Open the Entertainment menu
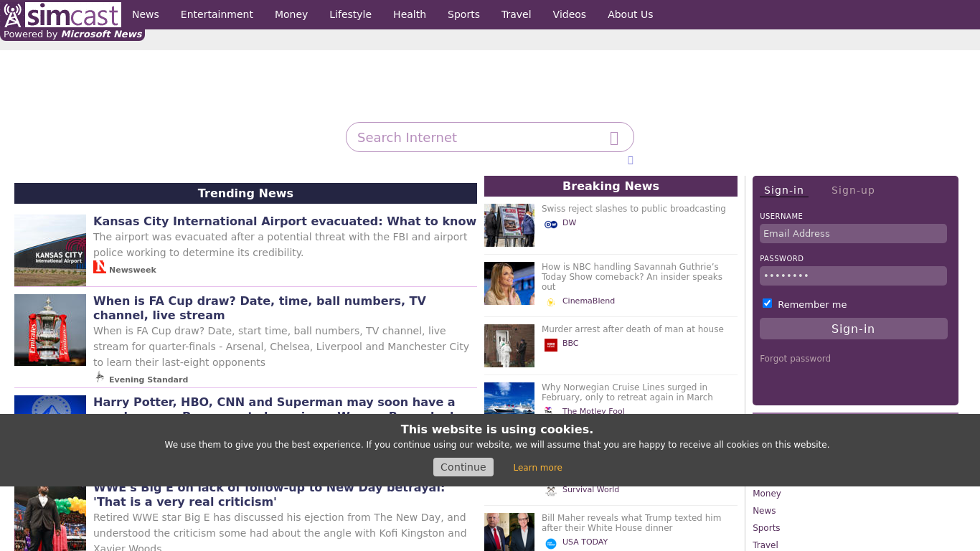Screen dimensions: 980x551 (217, 14)
